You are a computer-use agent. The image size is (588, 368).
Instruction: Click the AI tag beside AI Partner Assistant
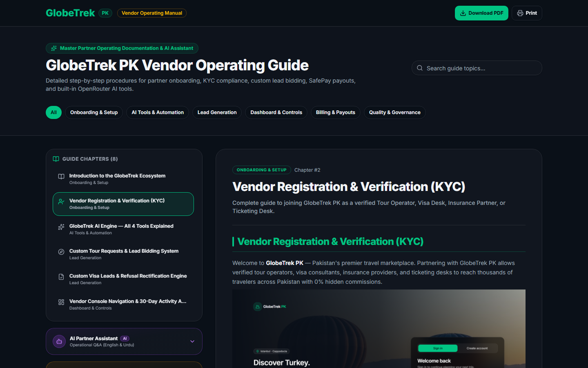pyautogui.click(x=125, y=339)
